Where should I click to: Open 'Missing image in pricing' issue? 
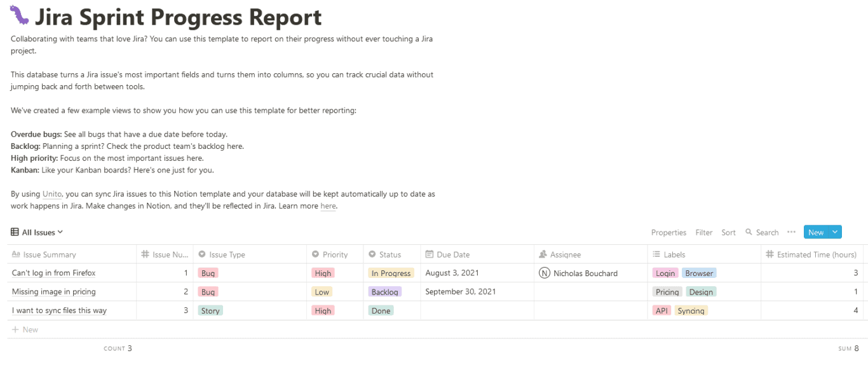pos(53,292)
